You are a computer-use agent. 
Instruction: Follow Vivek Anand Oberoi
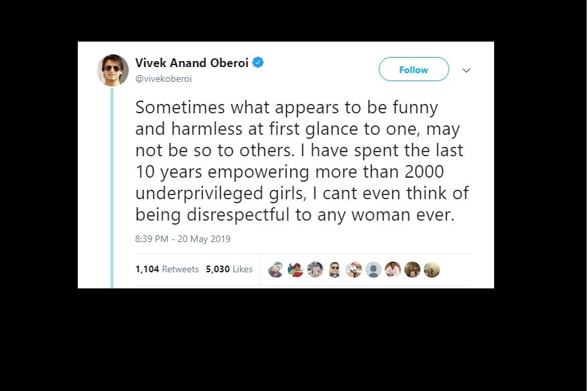click(x=414, y=70)
